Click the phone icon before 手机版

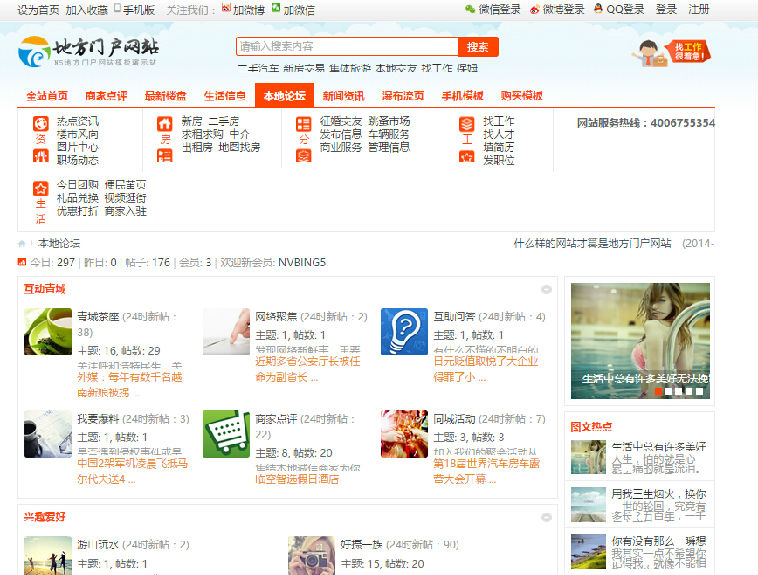[117, 8]
